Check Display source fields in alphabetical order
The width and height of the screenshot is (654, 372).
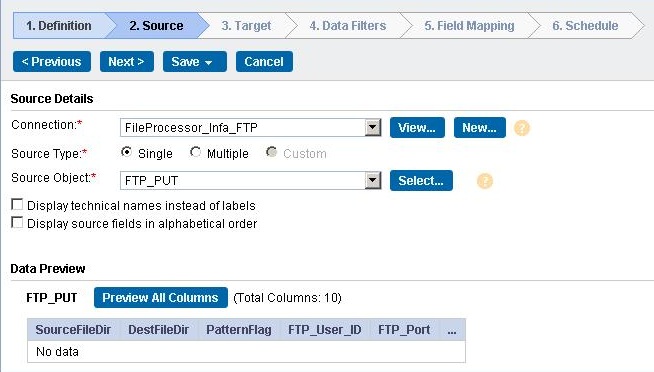17,222
